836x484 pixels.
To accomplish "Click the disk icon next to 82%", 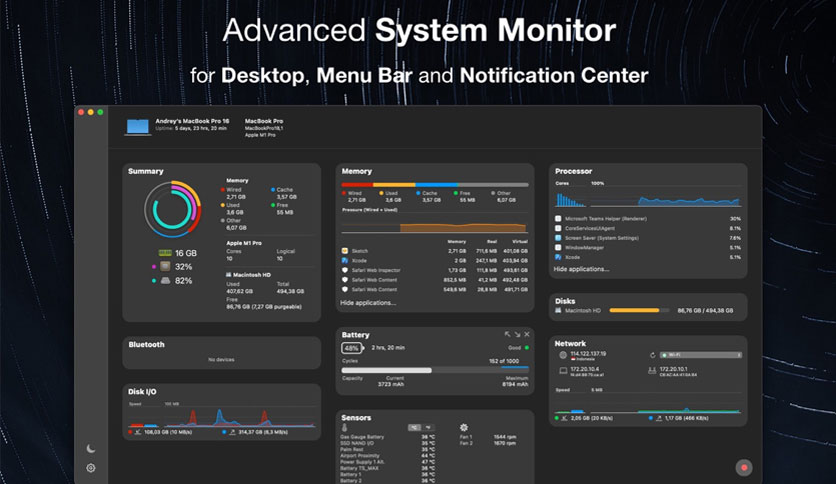I will tap(165, 280).
